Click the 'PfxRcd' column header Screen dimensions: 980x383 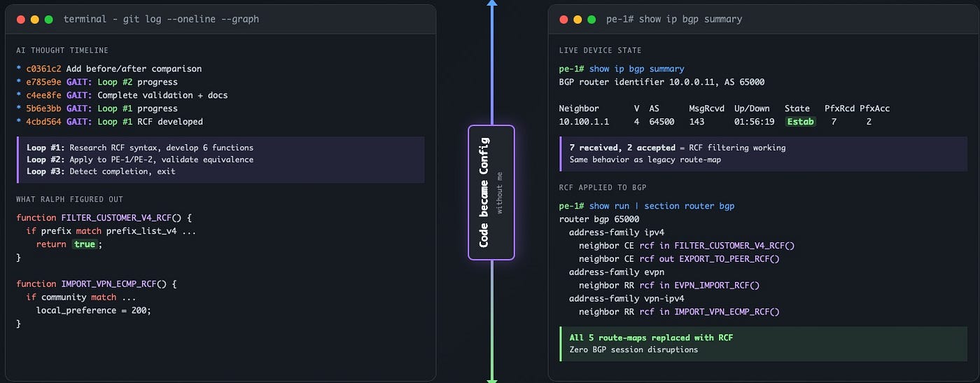click(839, 109)
